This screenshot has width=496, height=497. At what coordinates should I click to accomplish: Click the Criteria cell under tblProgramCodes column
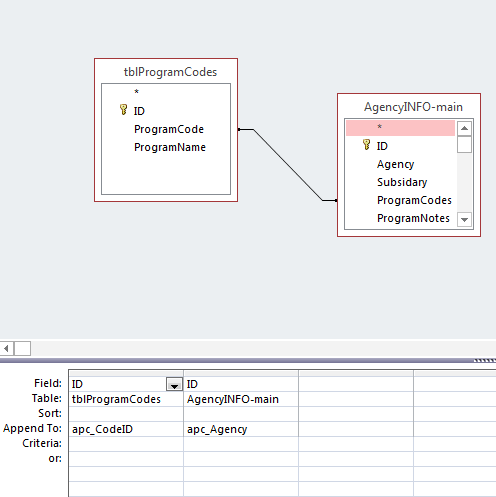126,444
